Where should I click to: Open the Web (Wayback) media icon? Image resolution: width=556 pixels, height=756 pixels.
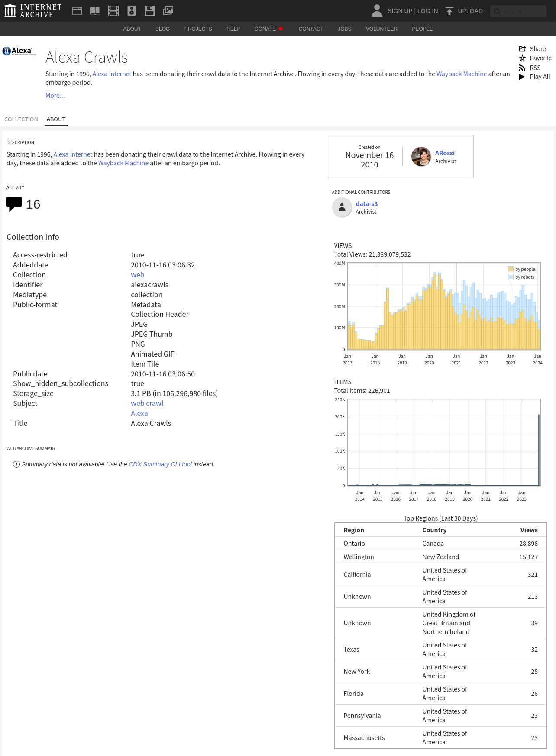(77, 11)
